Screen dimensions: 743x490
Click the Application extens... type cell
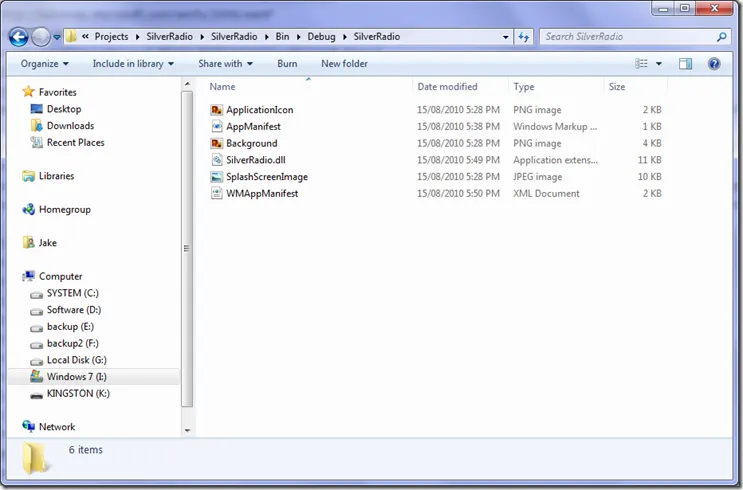tap(555, 160)
